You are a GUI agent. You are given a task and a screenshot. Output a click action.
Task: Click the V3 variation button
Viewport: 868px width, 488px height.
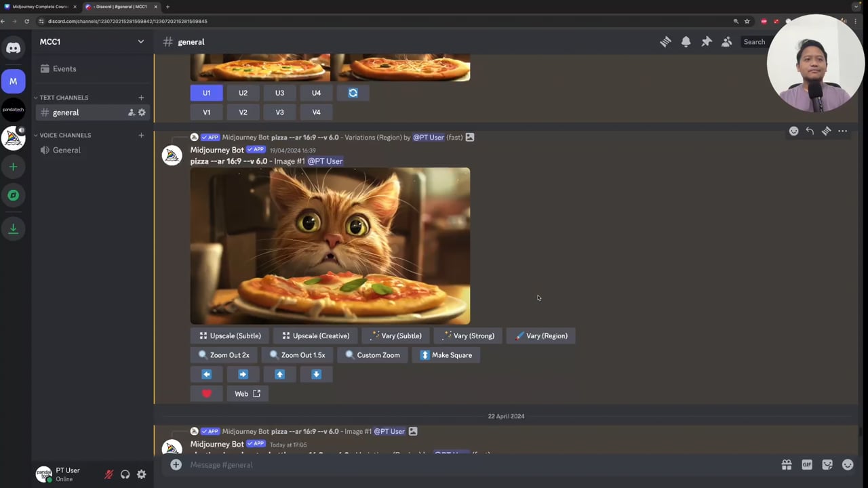(279, 113)
